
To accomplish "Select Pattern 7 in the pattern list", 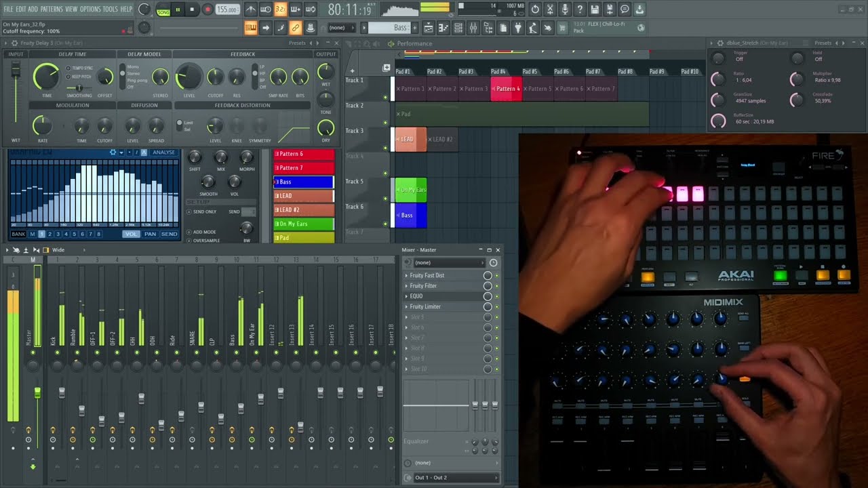I will pos(304,167).
